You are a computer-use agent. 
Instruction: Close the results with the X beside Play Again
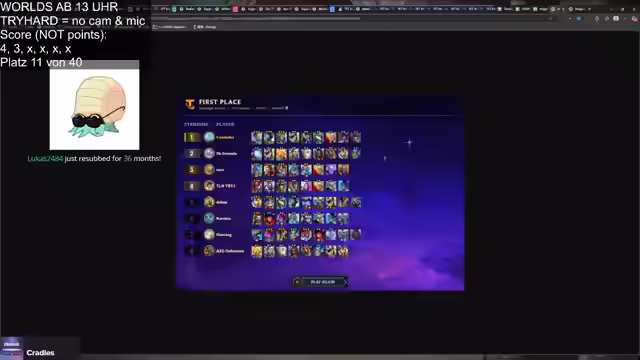[x=297, y=282]
